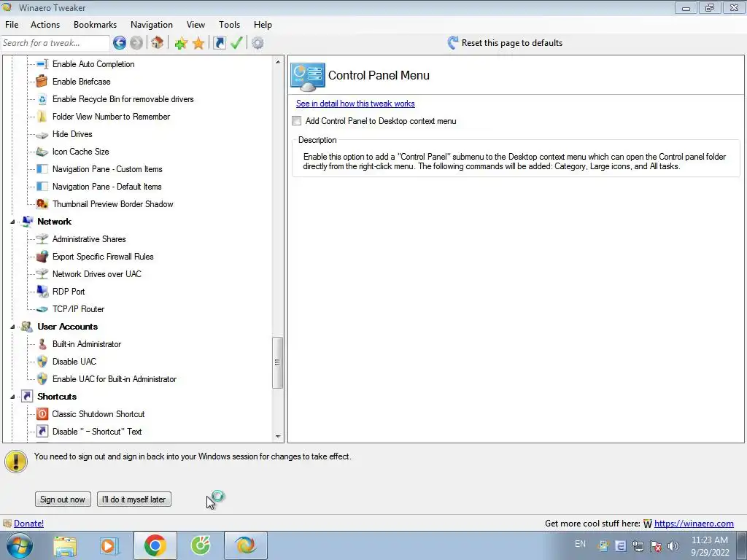
Task: Click Reset this page to defaults
Action: pyautogui.click(x=511, y=43)
